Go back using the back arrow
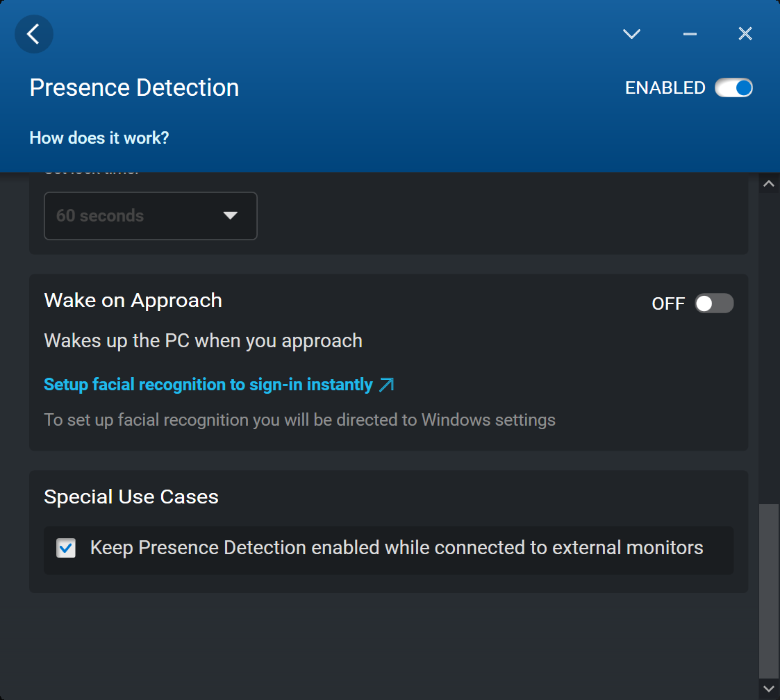The image size is (780, 700). pyautogui.click(x=33, y=33)
